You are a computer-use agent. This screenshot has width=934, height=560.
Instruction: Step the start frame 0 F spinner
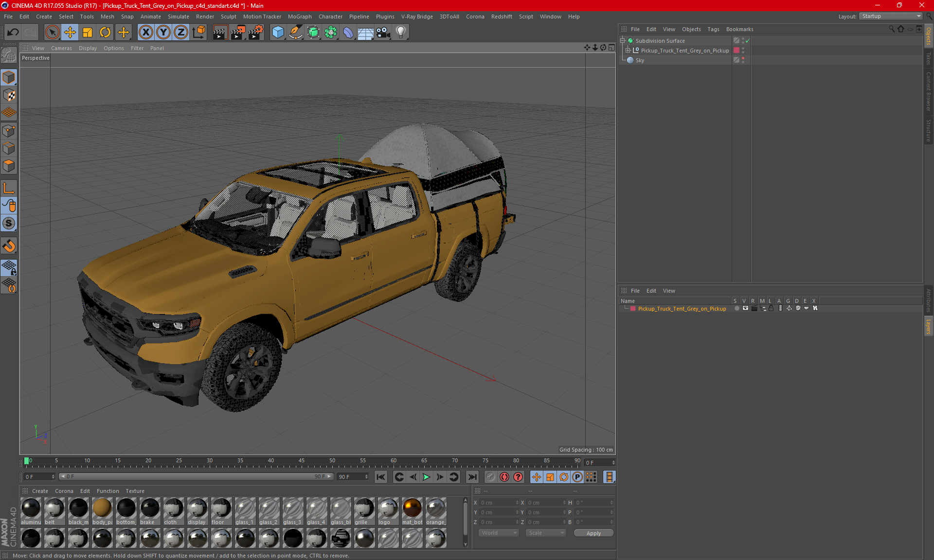tap(53, 477)
